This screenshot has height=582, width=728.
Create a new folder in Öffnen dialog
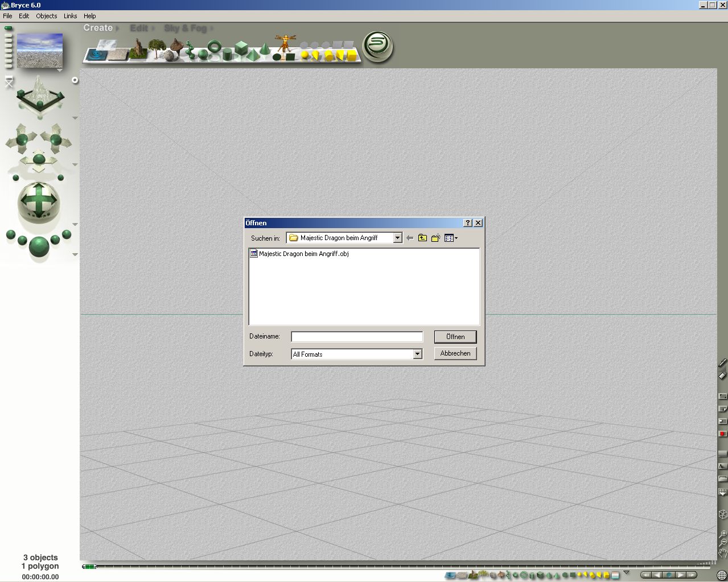[435, 238]
